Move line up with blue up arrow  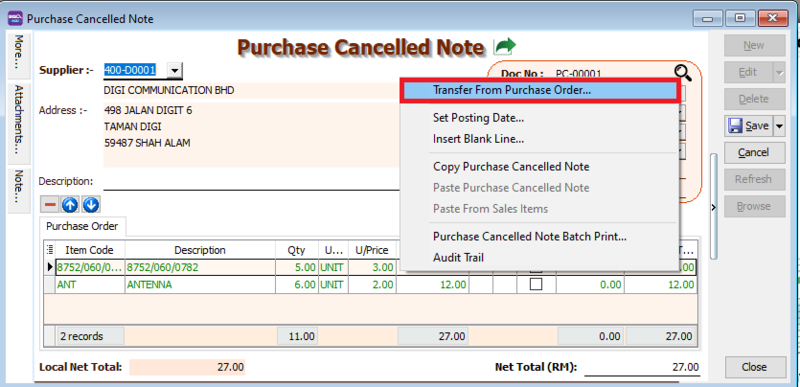70,204
